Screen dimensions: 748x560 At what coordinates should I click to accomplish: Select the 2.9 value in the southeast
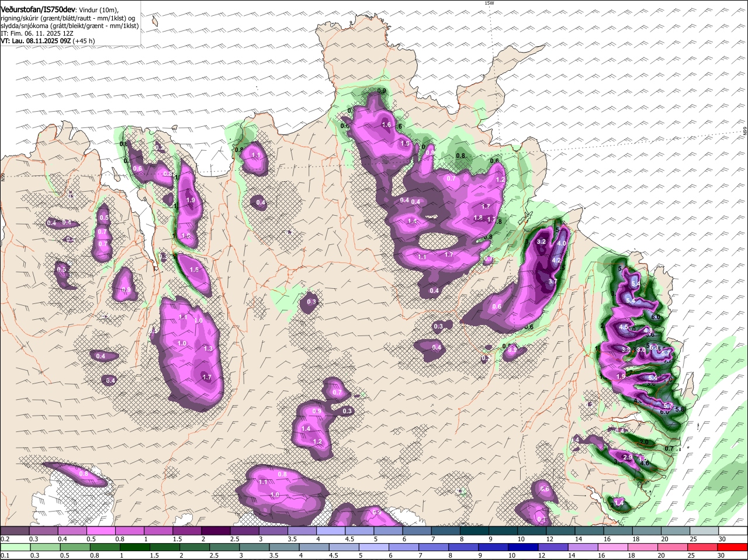coord(628,457)
